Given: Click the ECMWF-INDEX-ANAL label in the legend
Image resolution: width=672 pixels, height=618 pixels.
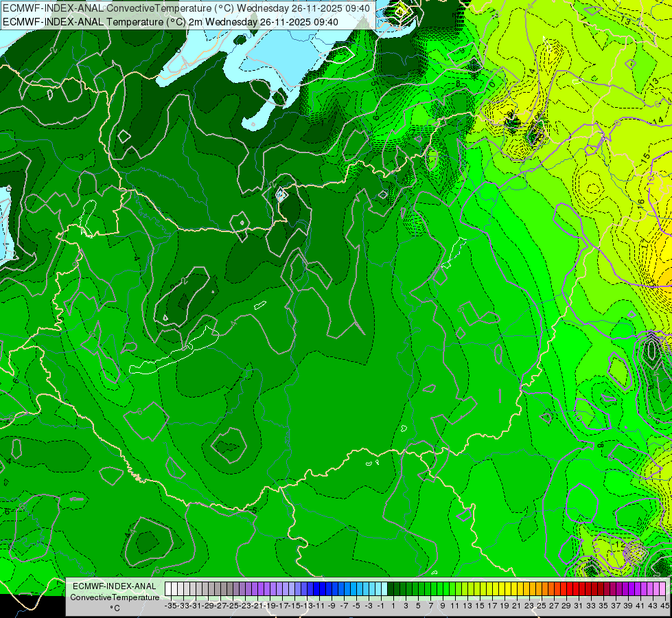Looking at the screenshot, I should click(x=115, y=586).
